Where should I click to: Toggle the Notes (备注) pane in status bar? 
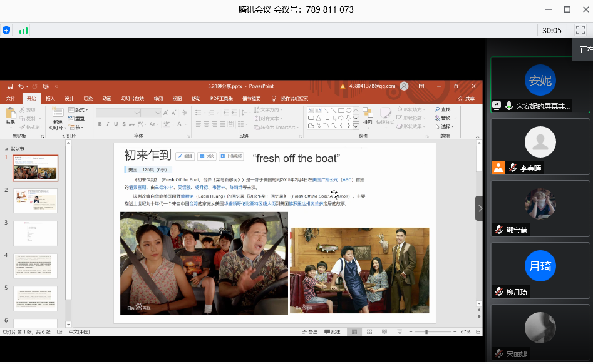pyautogui.click(x=310, y=332)
